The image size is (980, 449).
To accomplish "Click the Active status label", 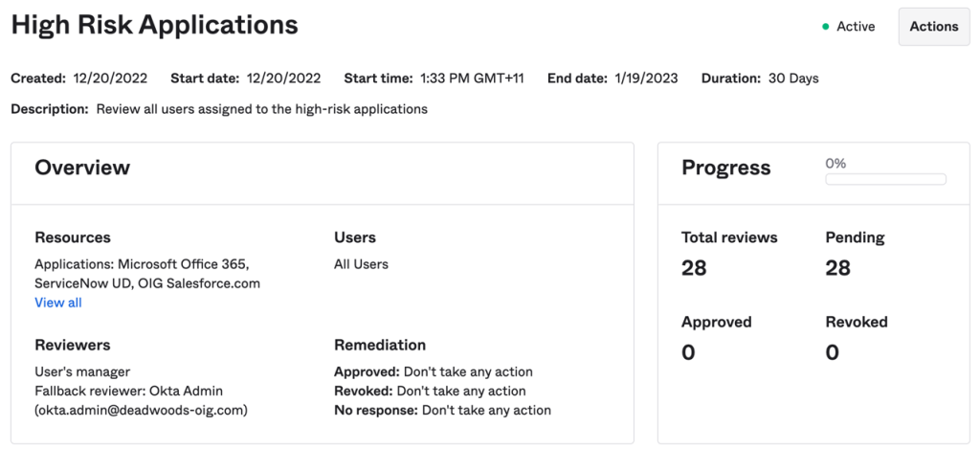I will click(x=856, y=27).
